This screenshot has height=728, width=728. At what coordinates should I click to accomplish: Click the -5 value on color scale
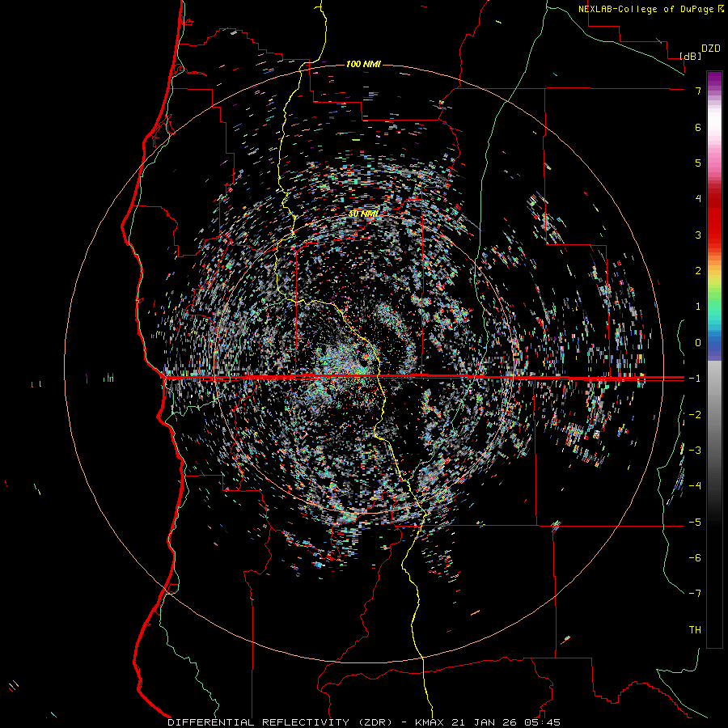click(x=695, y=523)
